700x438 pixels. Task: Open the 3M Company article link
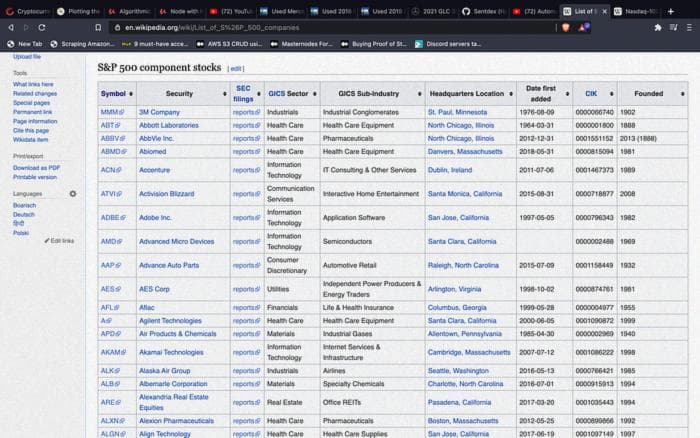click(159, 112)
